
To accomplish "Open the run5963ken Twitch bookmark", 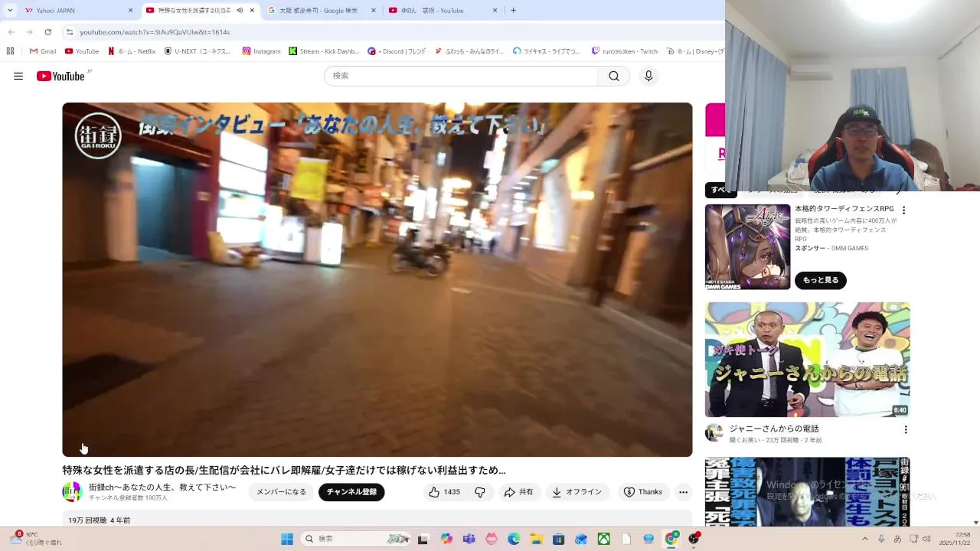I will (624, 51).
